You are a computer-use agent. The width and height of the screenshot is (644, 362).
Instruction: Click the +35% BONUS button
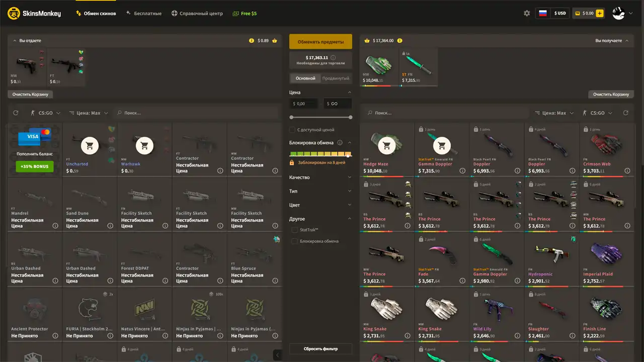(x=35, y=166)
